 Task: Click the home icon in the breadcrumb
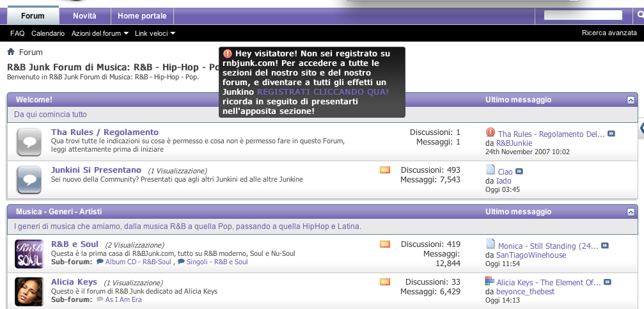click(11, 52)
